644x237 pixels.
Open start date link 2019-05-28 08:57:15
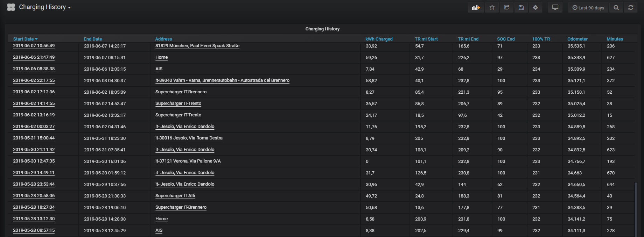tap(34, 230)
